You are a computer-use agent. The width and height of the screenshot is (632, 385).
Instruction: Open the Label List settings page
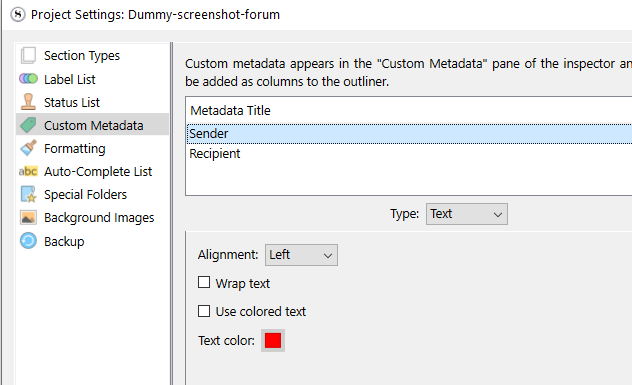[x=70, y=79]
